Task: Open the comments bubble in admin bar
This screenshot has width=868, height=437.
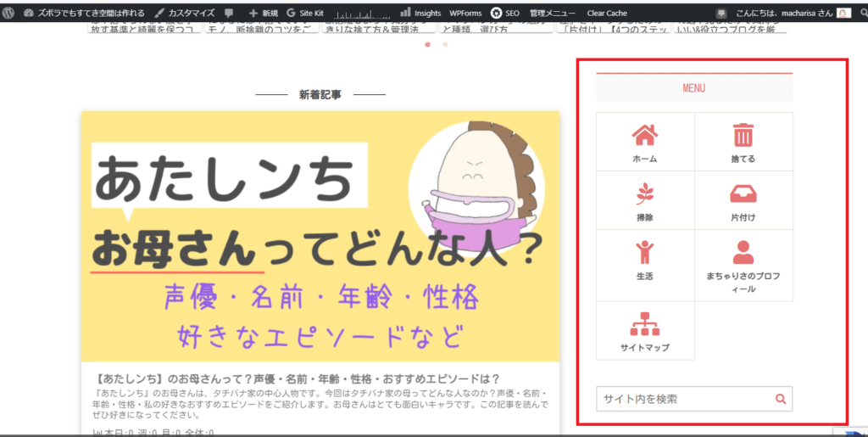Action: (229, 14)
